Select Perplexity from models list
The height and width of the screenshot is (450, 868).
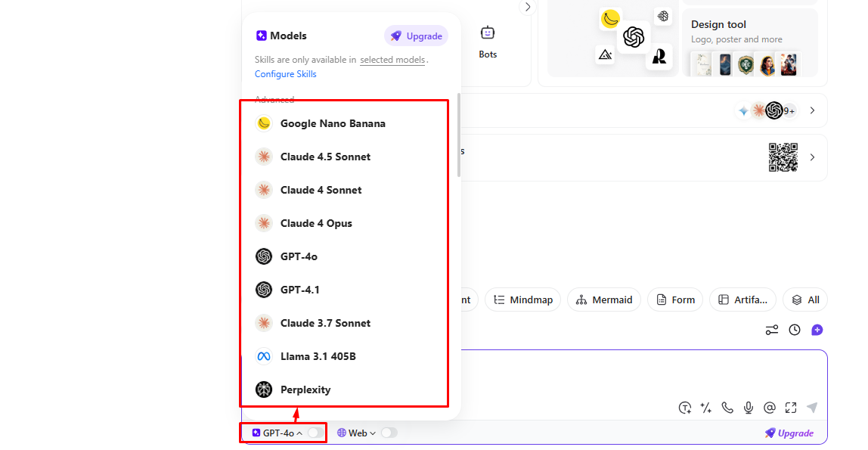pos(305,389)
